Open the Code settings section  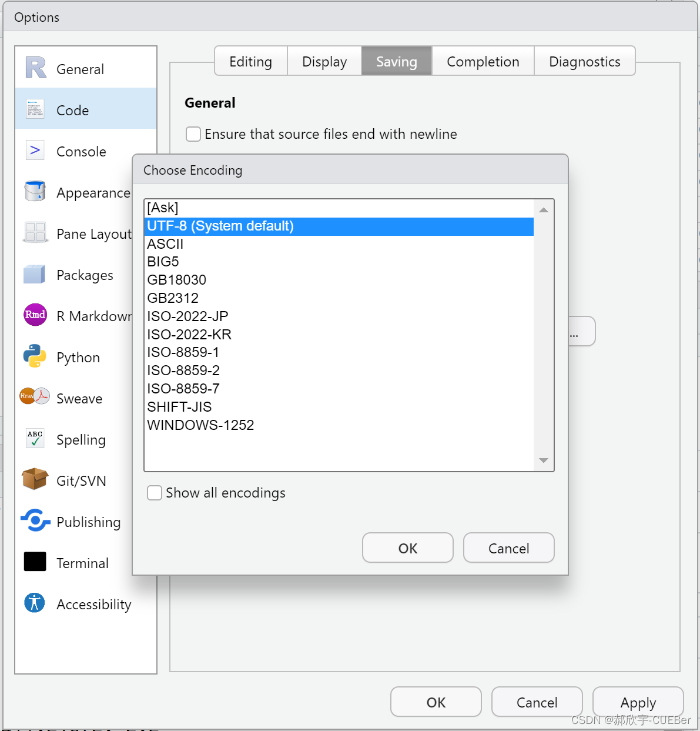pyautogui.click(x=72, y=110)
